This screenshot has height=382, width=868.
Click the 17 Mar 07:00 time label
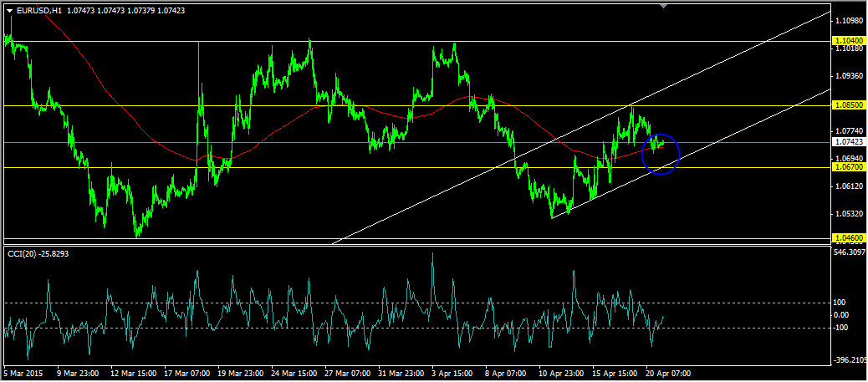[186, 374]
